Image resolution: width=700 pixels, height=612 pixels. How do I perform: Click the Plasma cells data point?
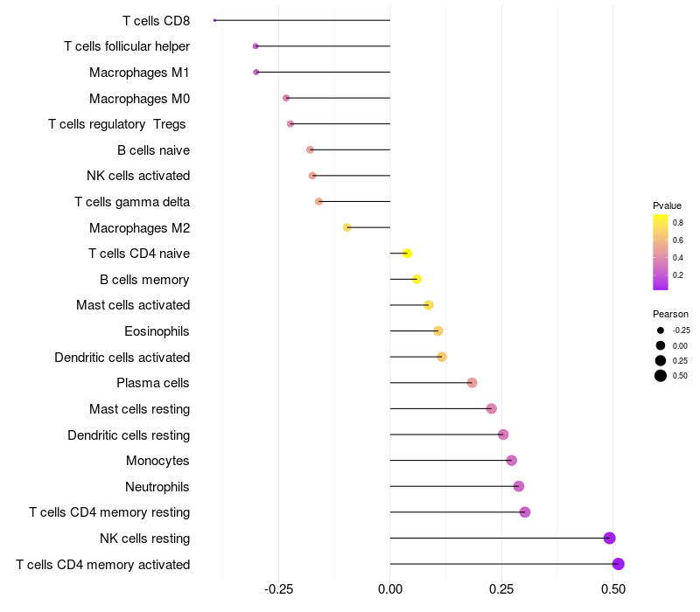pos(472,383)
